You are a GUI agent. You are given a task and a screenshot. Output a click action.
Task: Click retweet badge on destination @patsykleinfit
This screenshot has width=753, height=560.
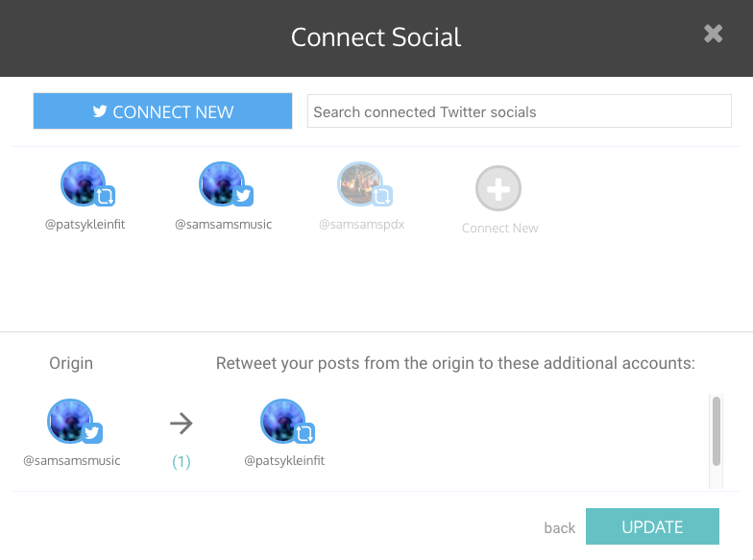click(x=304, y=432)
